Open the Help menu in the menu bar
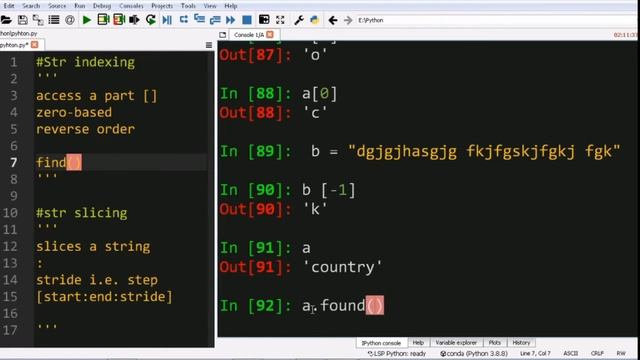This screenshot has height=360, width=640. [x=231, y=6]
